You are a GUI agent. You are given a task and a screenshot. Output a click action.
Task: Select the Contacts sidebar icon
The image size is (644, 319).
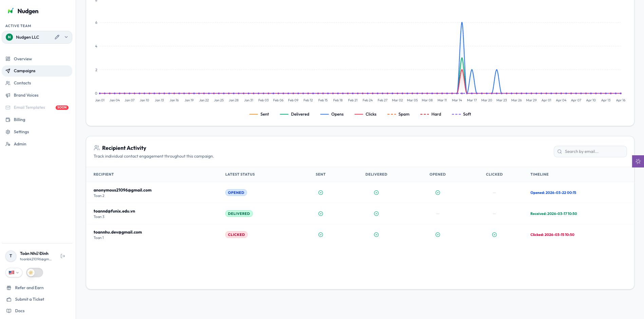pos(22,83)
